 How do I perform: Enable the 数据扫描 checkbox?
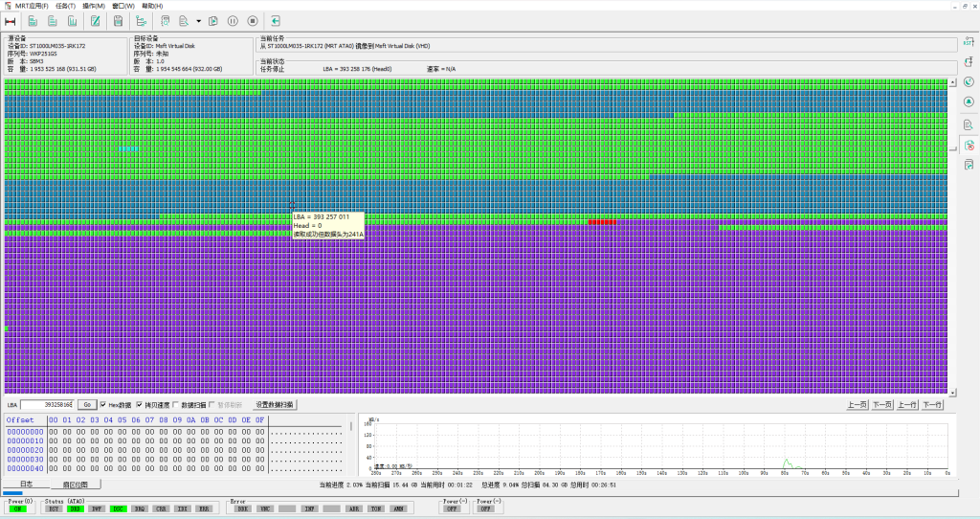click(176, 404)
